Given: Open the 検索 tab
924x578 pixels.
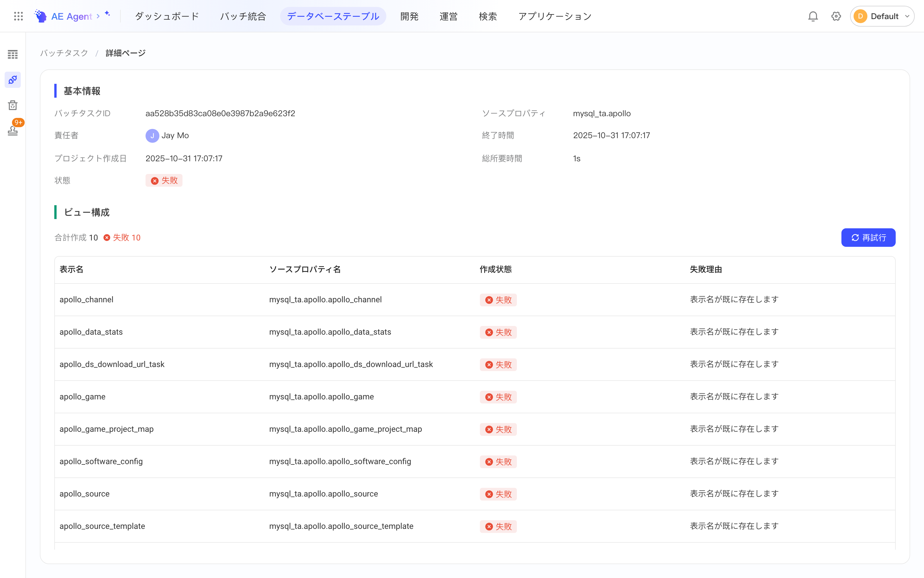Looking at the screenshot, I should pyautogui.click(x=488, y=16).
